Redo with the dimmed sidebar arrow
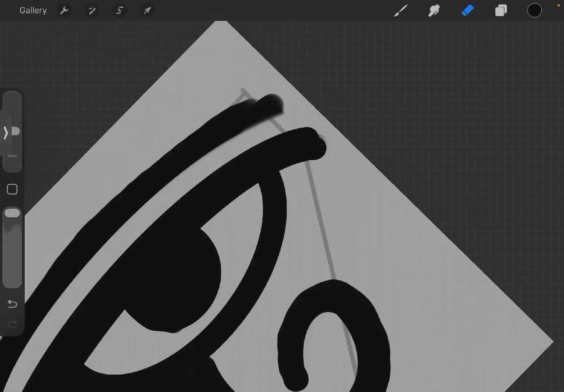 tap(12, 324)
